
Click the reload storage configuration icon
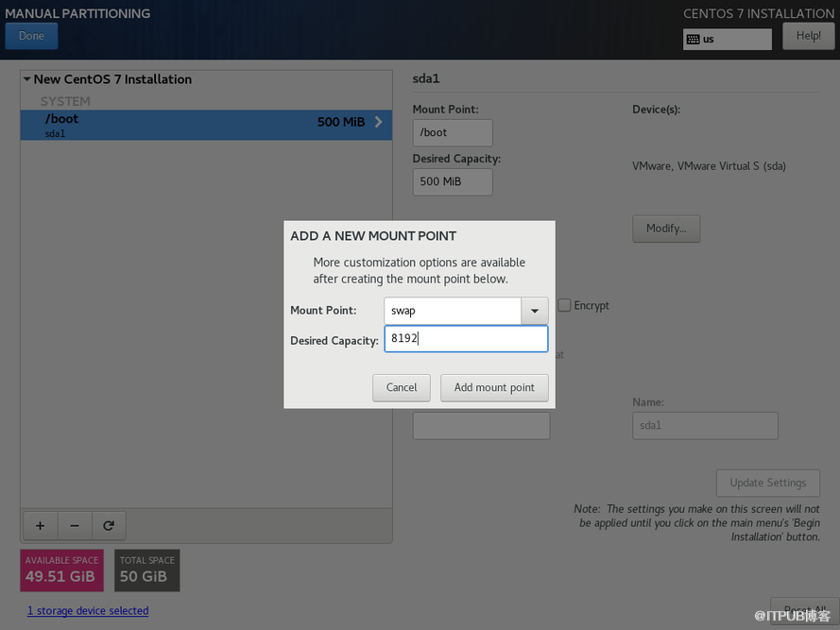[109, 525]
